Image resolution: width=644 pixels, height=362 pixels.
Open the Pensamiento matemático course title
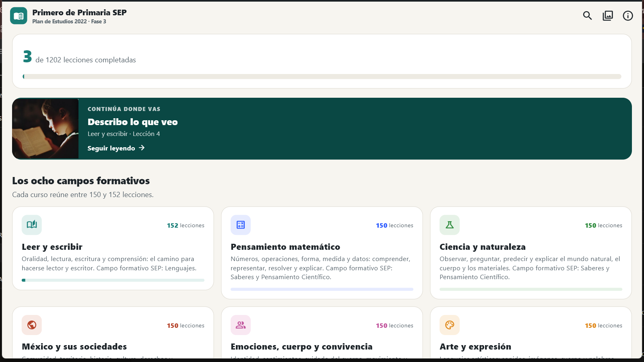[x=285, y=247]
